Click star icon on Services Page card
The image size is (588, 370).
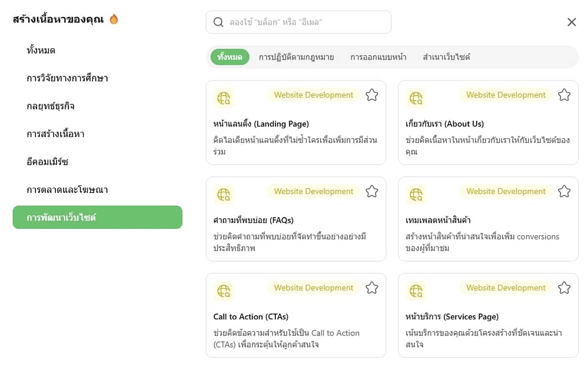click(564, 288)
